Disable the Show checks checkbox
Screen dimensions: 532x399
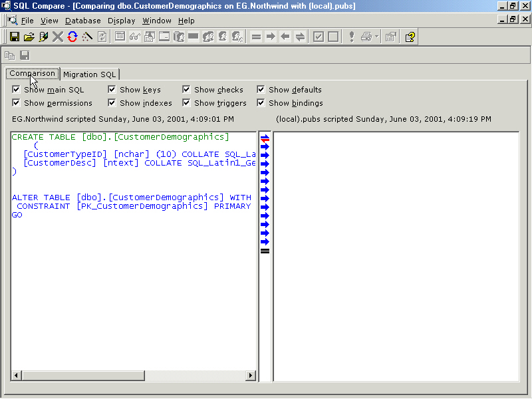pos(186,90)
